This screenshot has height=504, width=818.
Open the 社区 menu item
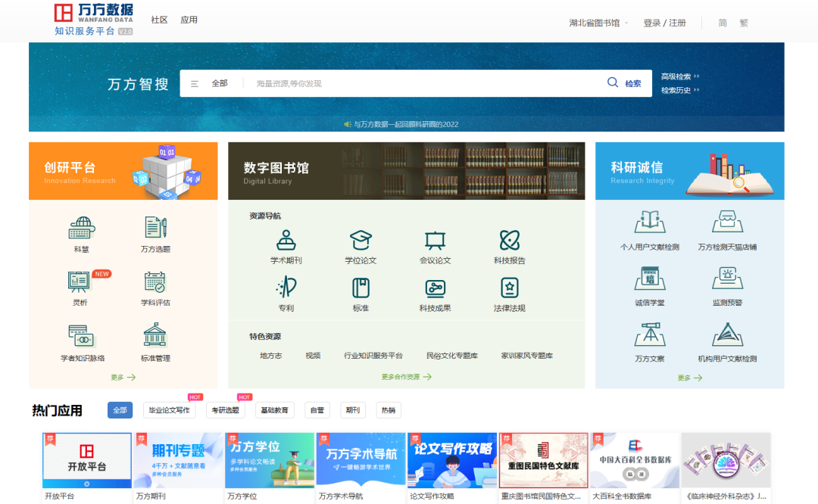[x=159, y=20]
